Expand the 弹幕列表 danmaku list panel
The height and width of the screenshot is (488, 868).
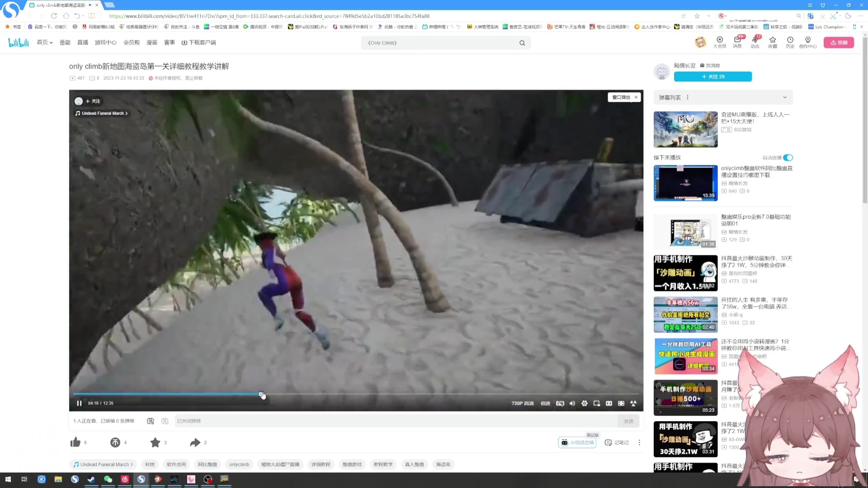point(785,97)
